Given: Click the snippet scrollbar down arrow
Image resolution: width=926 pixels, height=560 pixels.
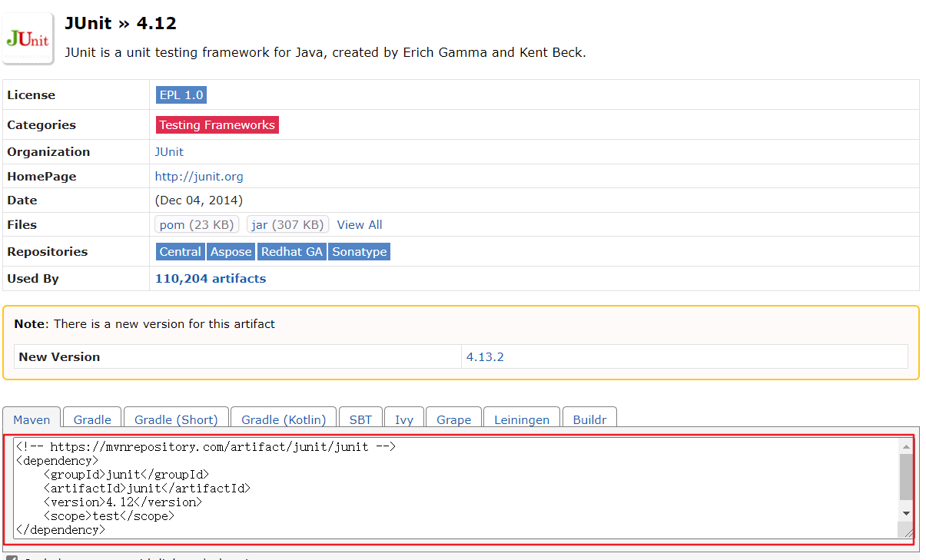Looking at the screenshot, I should 906,513.
